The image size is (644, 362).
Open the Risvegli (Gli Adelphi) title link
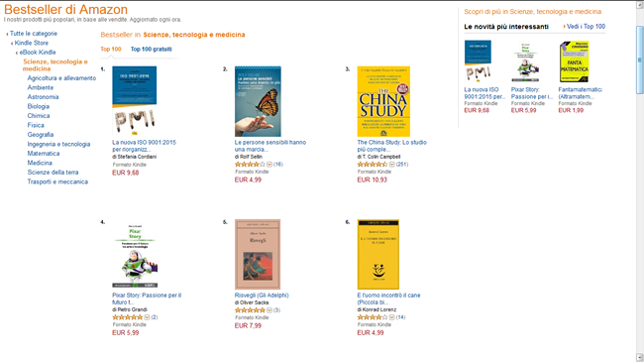point(262,296)
